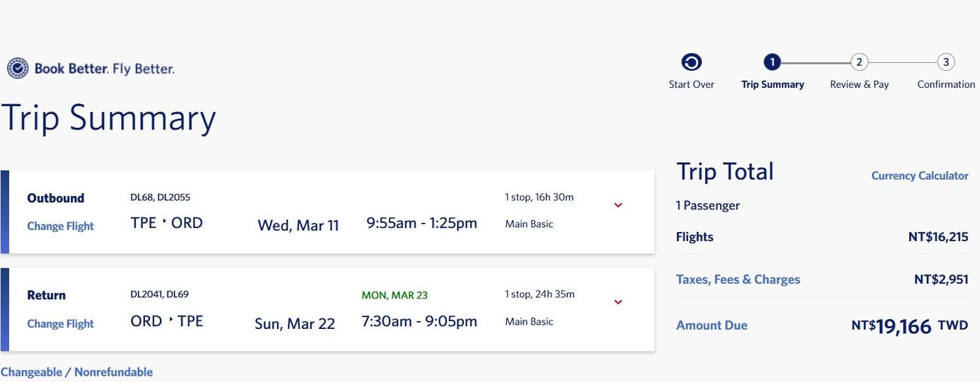Expand the Outbound flight details chevron
The height and width of the screenshot is (382, 980).
tap(618, 205)
